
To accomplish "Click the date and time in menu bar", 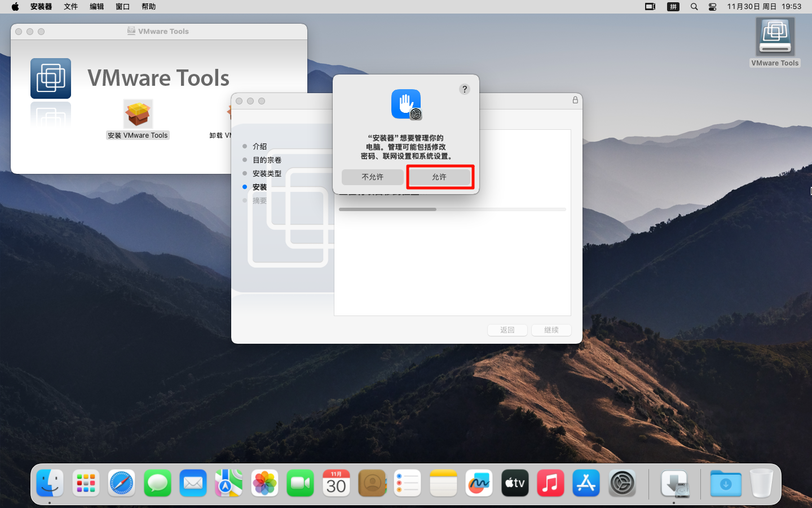I will pyautogui.click(x=764, y=7).
